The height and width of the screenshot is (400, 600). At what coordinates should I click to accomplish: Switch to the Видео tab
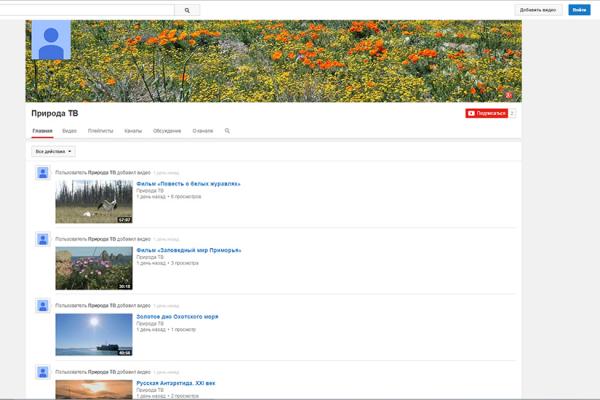(x=70, y=131)
